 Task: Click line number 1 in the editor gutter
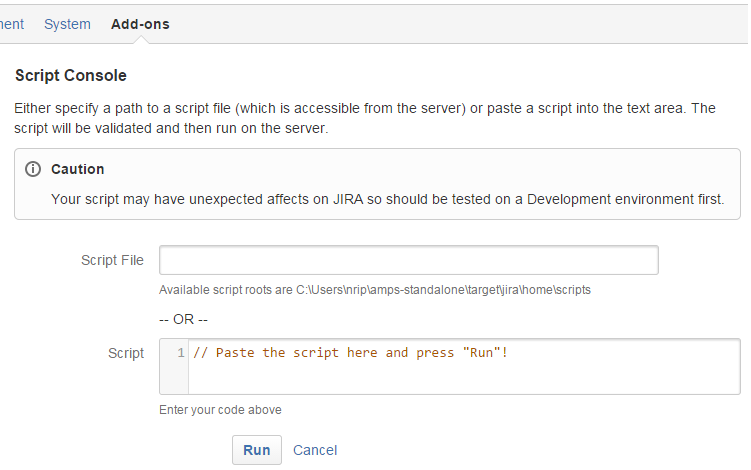181,353
